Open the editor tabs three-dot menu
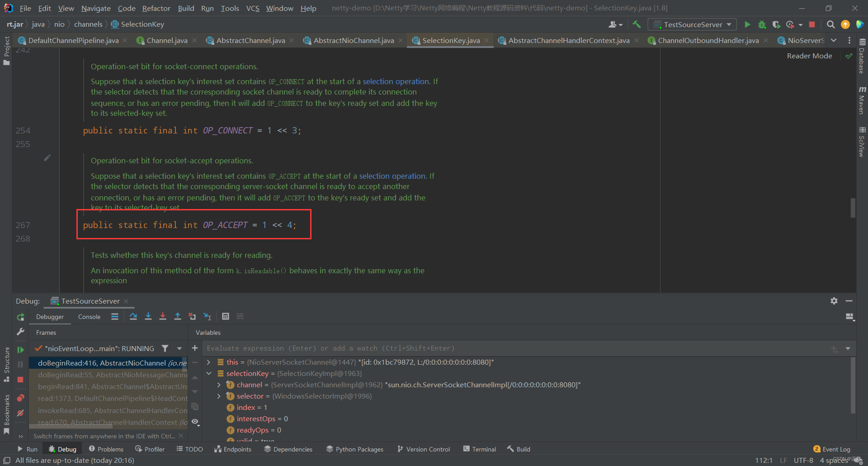Screen dimensions: 868x466 (x=849, y=40)
